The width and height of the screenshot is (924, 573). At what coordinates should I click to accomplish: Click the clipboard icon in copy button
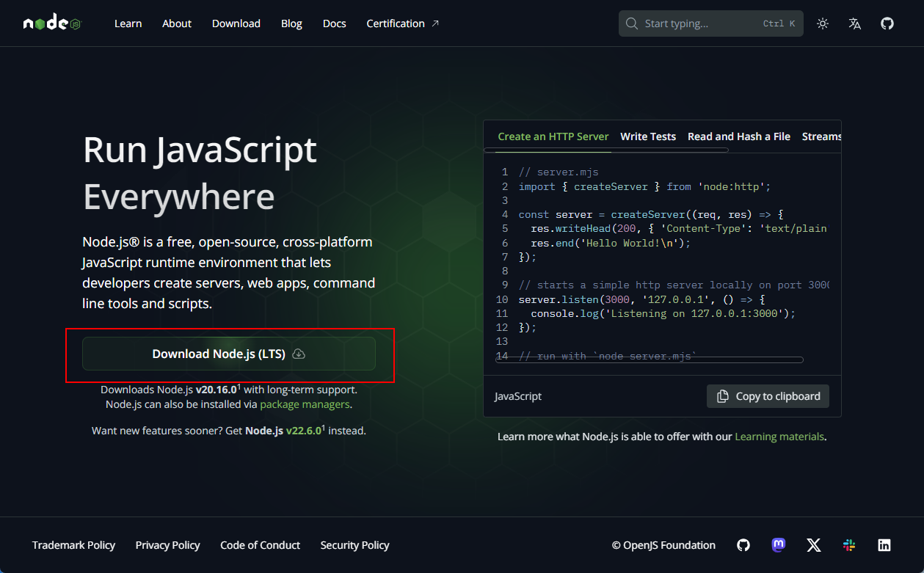(723, 396)
